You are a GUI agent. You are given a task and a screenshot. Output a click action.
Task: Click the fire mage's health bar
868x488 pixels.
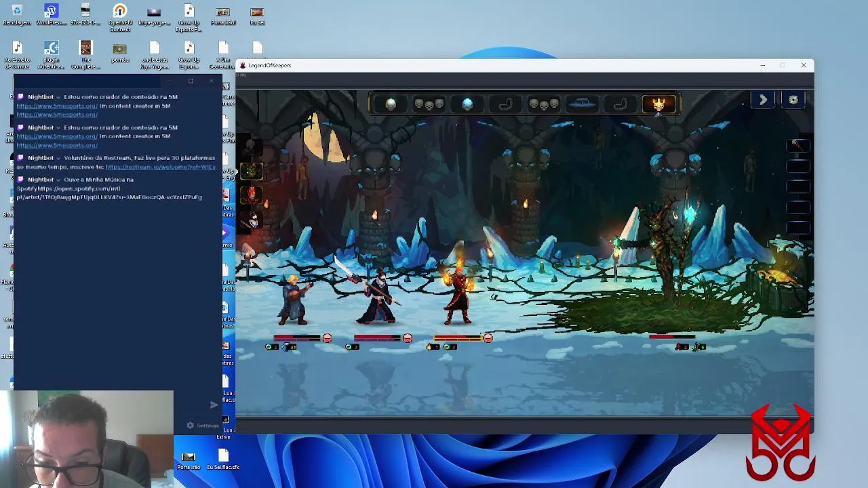(x=457, y=338)
